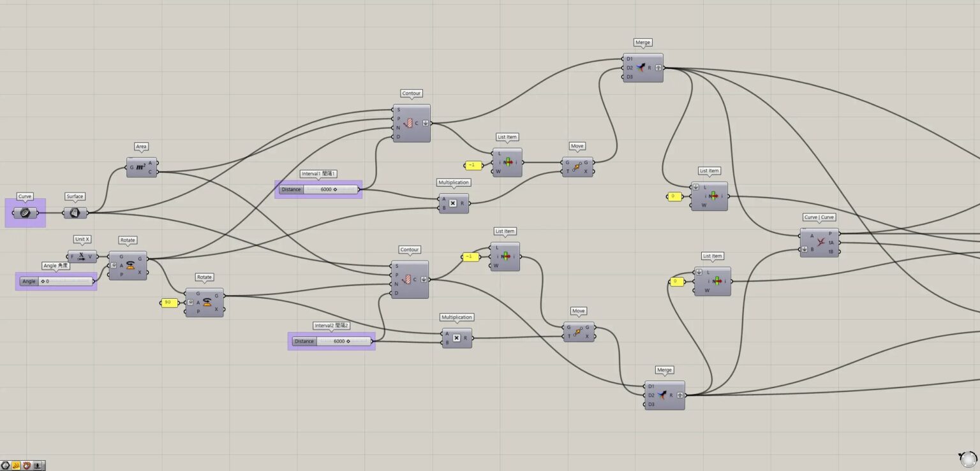
Task: Select the Multiplication component icon
Action: click(x=454, y=203)
